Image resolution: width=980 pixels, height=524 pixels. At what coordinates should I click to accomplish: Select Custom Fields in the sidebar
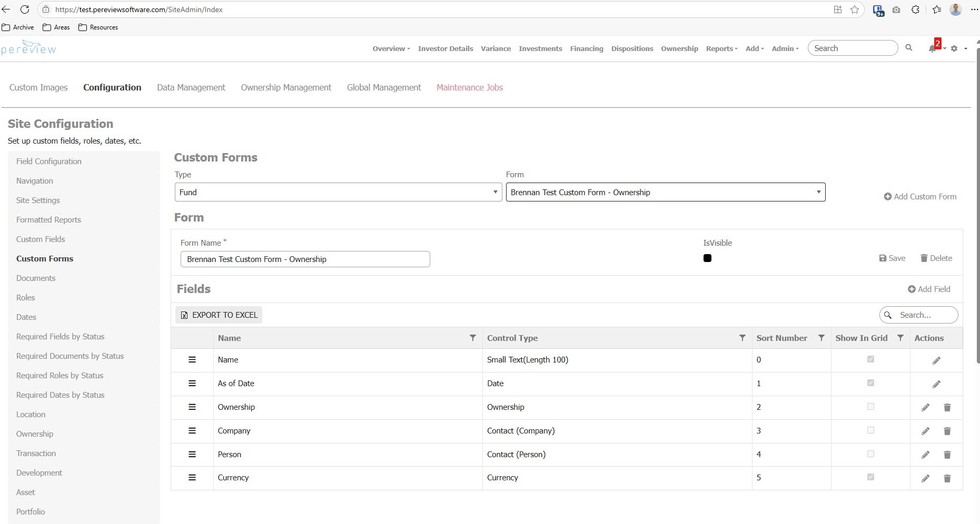point(41,239)
